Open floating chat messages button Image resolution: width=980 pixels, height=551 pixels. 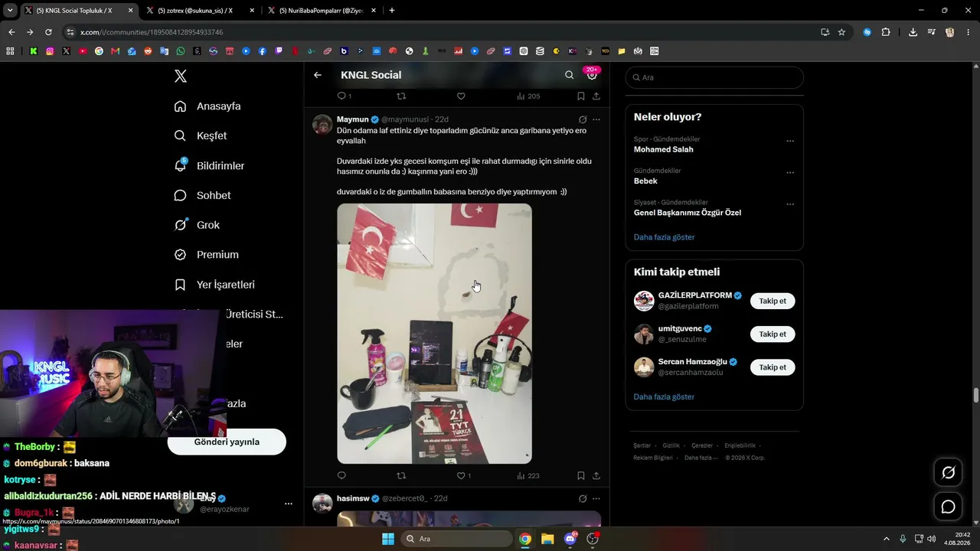[x=948, y=507]
